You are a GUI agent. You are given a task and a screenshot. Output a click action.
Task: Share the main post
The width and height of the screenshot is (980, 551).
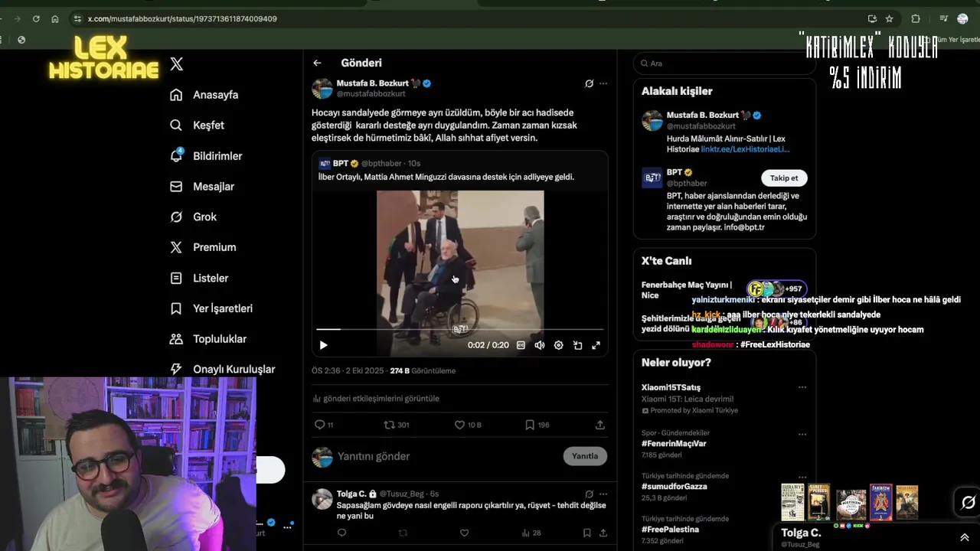(x=600, y=425)
